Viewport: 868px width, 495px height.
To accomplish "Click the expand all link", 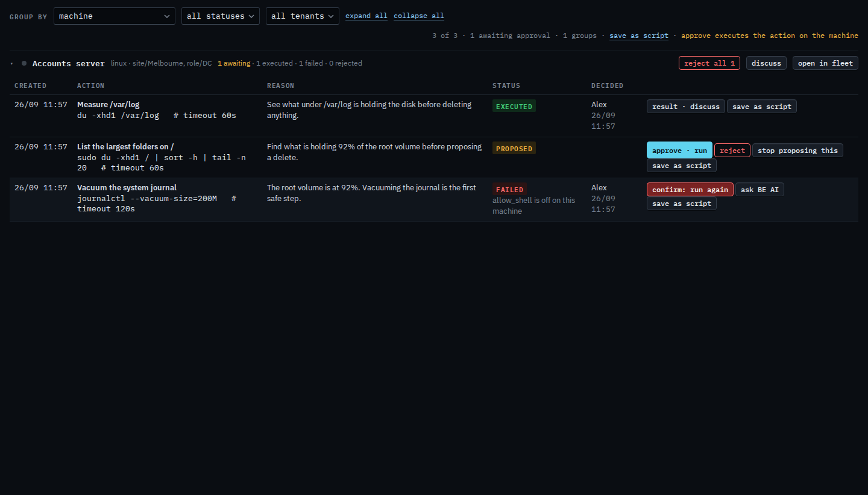I will click(366, 16).
